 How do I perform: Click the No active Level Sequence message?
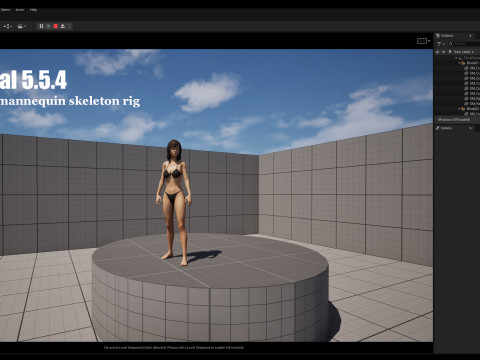(x=174, y=347)
